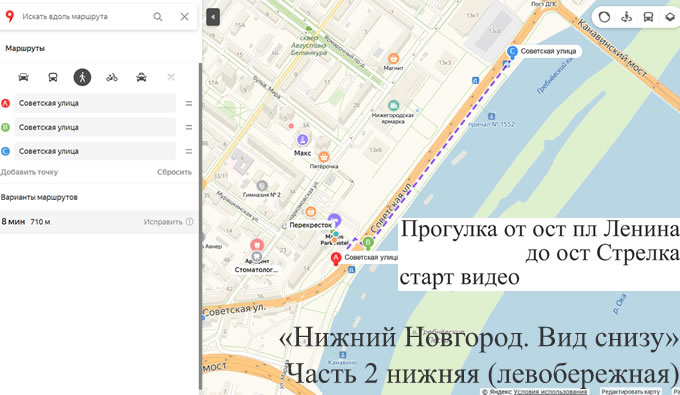Viewport: 680px width, 395px height.
Task: Click the 'Сбросить' button
Action: (x=174, y=172)
